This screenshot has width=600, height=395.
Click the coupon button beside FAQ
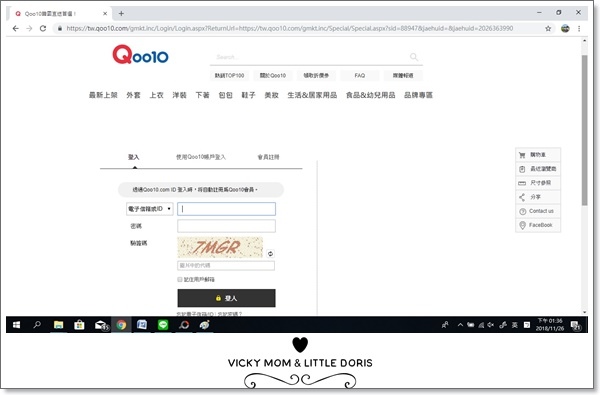[316, 75]
